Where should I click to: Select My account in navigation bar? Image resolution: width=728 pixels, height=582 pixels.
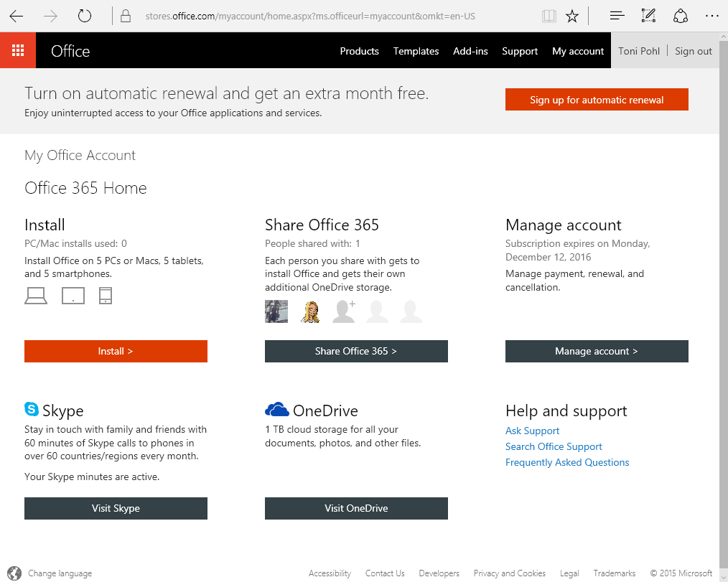(578, 51)
